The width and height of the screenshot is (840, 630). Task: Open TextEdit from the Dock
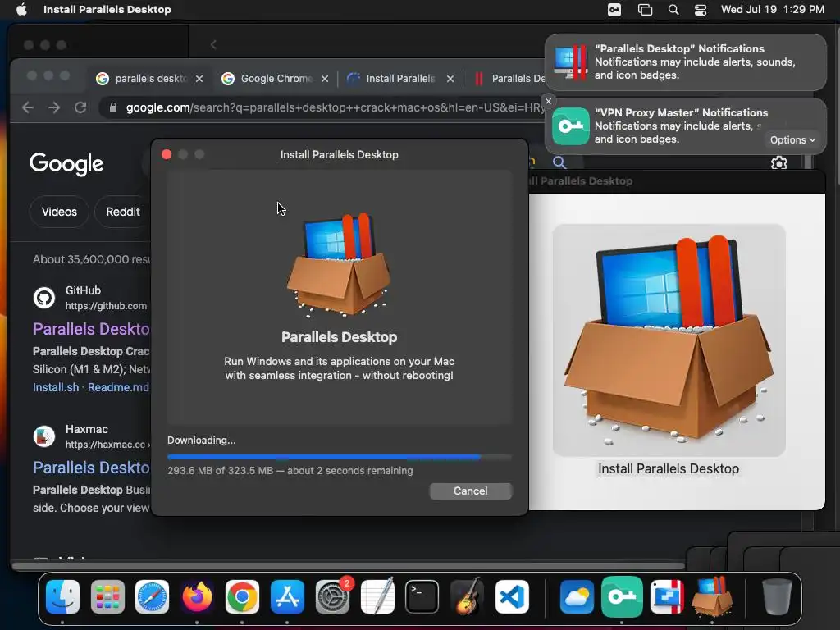[x=377, y=596]
